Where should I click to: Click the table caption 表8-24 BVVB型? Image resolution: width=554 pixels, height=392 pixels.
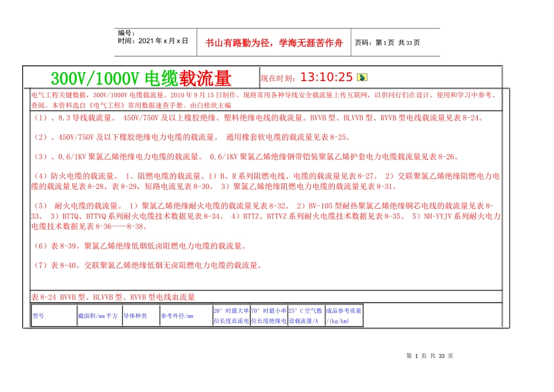pos(113,297)
